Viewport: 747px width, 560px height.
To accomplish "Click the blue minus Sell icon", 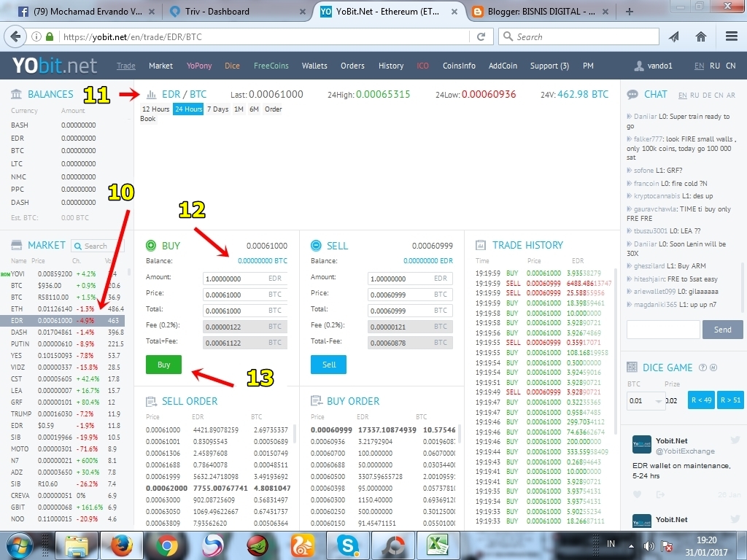I will pyautogui.click(x=316, y=245).
